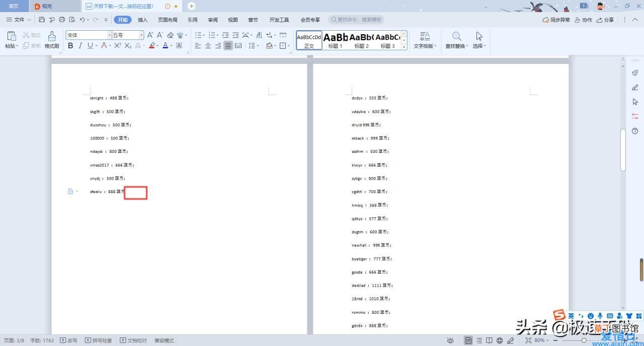Toggle 拼写检查 spell check in status bar
The image size is (644, 346).
coord(99,340)
